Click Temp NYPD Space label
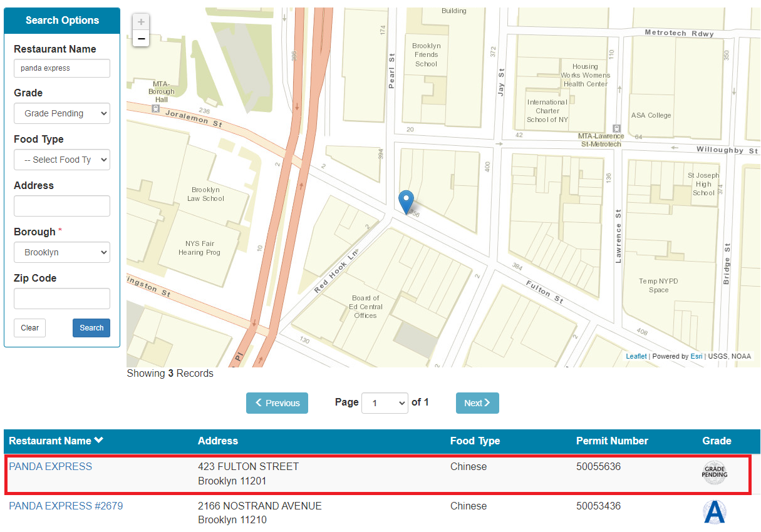This screenshot has height=532, width=761. (x=658, y=285)
